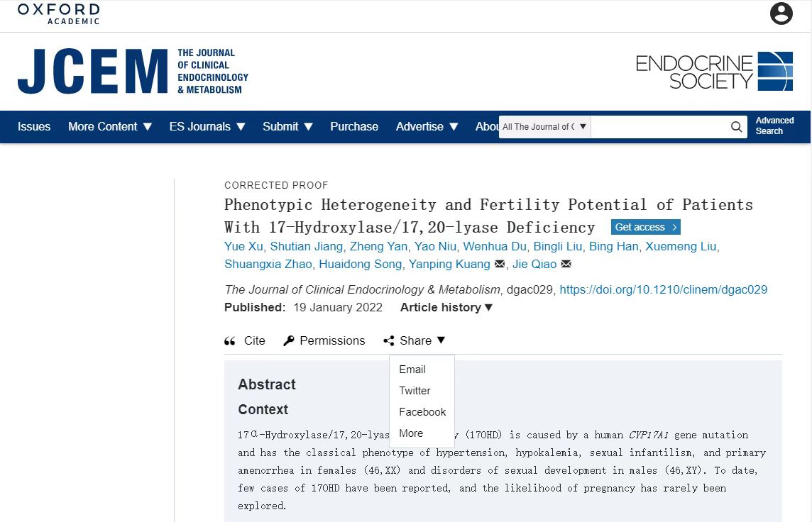This screenshot has height=522, width=812.
Task: Click the envelope icon after Yanping Kuang
Action: point(499,264)
